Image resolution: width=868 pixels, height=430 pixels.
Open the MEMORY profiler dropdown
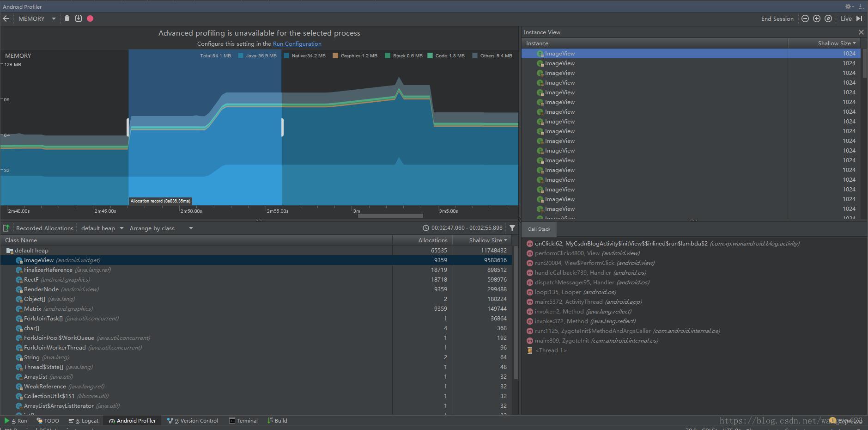(37, 18)
